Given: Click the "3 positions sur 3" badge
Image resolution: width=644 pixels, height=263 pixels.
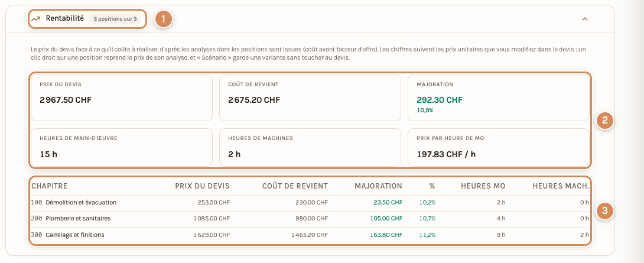Looking at the screenshot, I should pos(115,19).
